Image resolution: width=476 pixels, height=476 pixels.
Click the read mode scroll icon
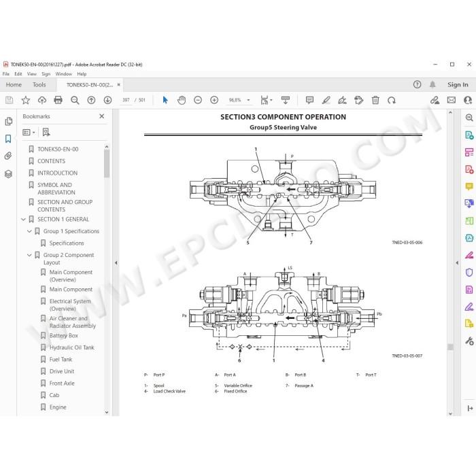(x=286, y=100)
